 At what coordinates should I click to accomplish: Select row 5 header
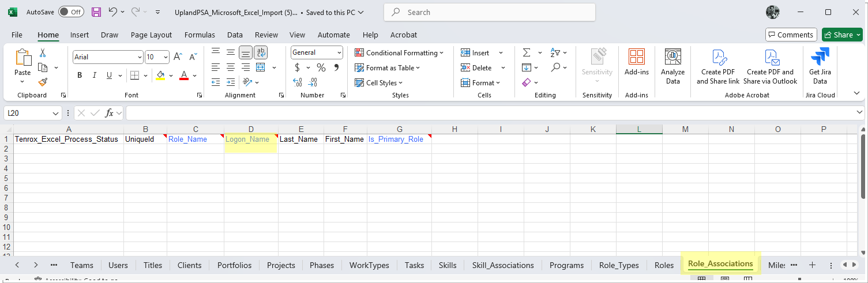[6, 178]
